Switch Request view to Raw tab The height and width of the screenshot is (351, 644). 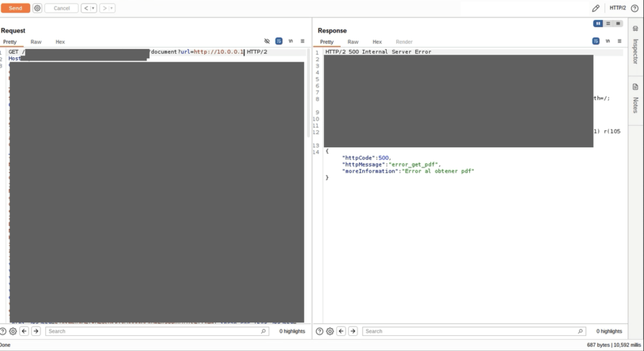36,42
